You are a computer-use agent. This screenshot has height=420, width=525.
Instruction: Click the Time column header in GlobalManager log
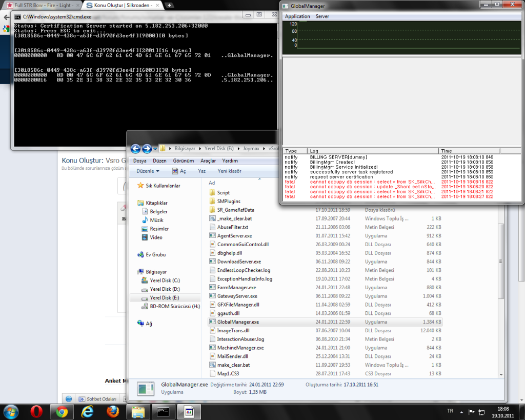click(469, 151)
